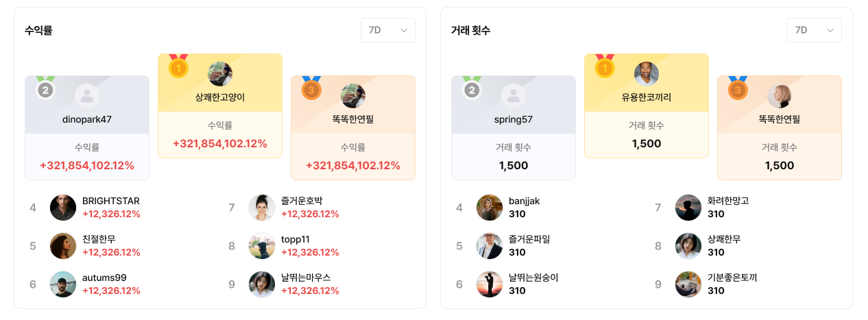Click the bronze medal icon in 수익률 panel

[311, 88]
